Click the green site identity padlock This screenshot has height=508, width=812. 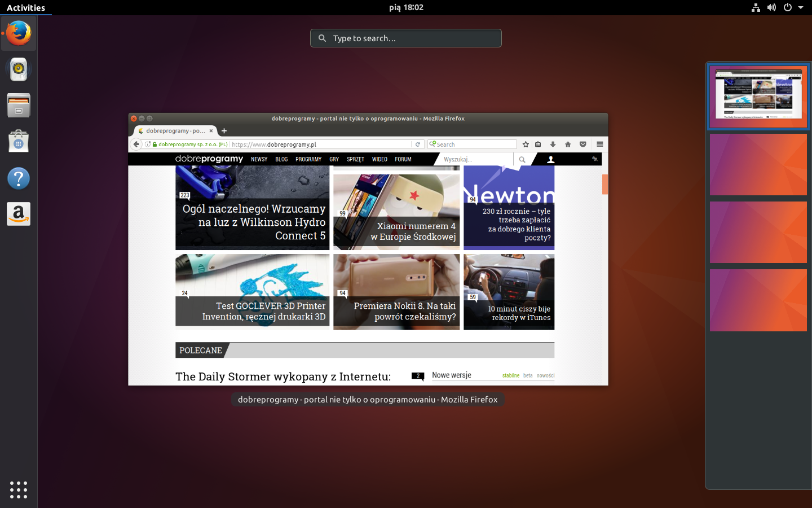tap(155, 144)
